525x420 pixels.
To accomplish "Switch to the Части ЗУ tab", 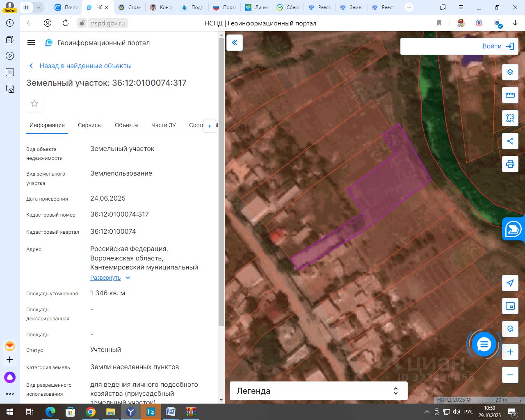I will [x=163, y=125].
